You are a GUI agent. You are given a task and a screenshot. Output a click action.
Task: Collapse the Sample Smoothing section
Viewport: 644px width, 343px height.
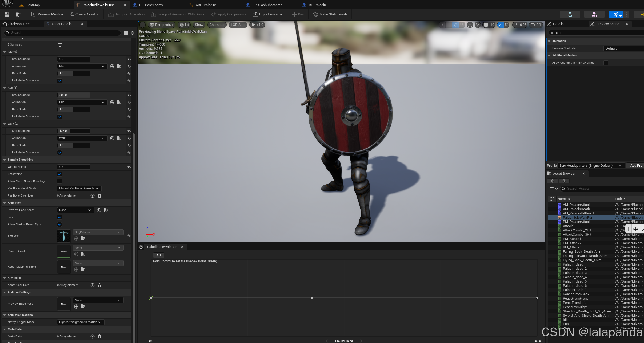pyautogui.click(x=5, y=160)
